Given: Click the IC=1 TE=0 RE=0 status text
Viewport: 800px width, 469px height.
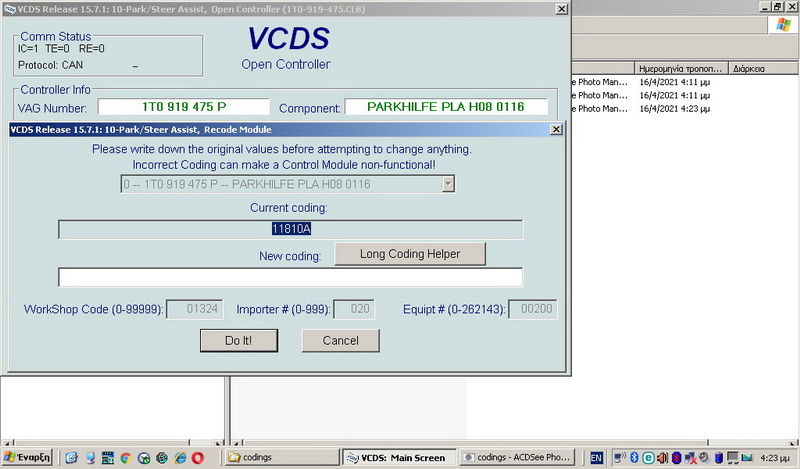Looking at the screenshot, I should click(61, 48).
